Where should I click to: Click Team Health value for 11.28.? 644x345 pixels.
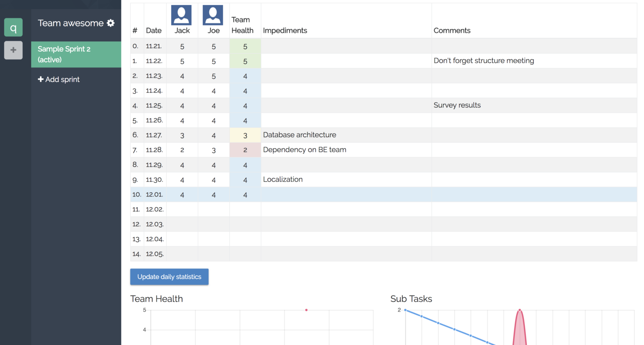point(245,150)
